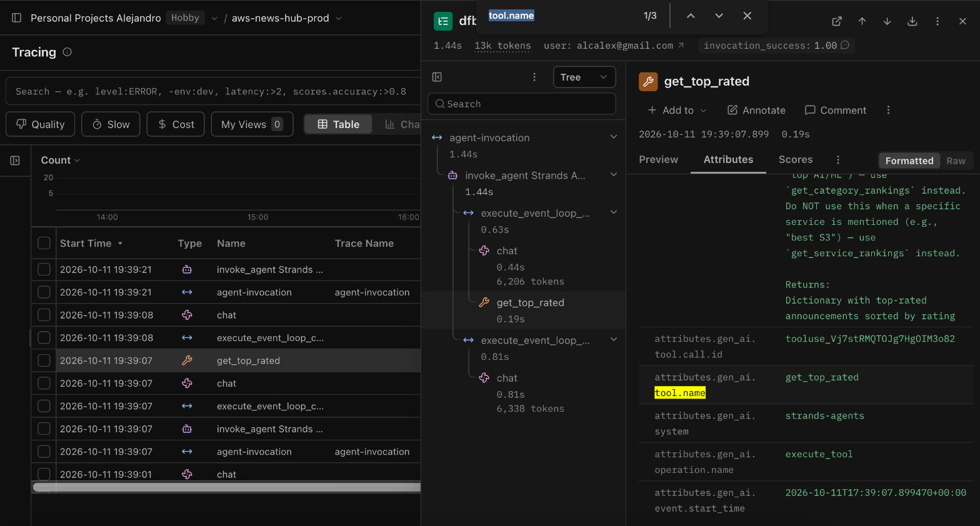Collapse the agent-invocation tree node
This screenshot has height=526, width=980.
614,137
